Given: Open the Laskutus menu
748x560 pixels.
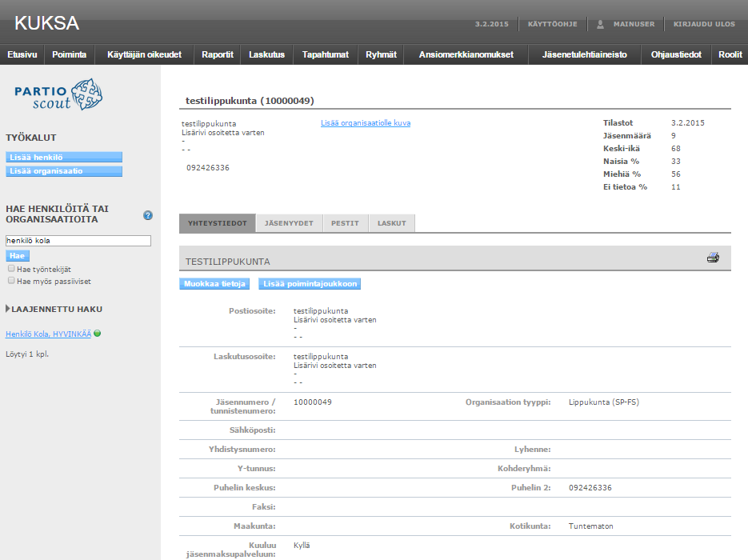Looking at the screenshot, I should 266,54.
